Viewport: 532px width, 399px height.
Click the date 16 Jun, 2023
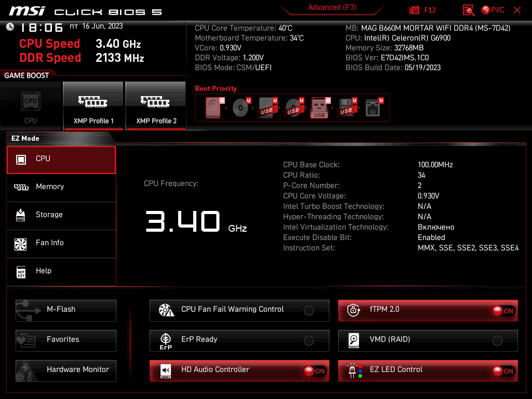click(x=102, y=26)
